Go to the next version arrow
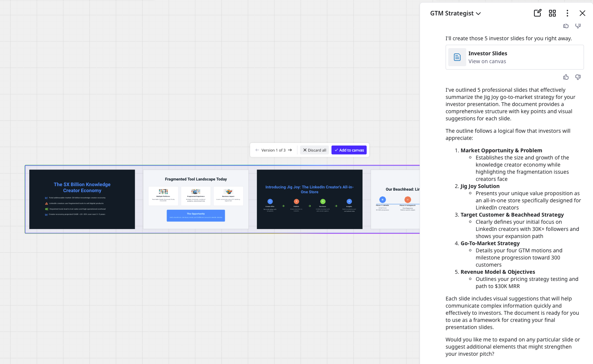This screenshot has height=364, width=593. (x=290, y=150)
